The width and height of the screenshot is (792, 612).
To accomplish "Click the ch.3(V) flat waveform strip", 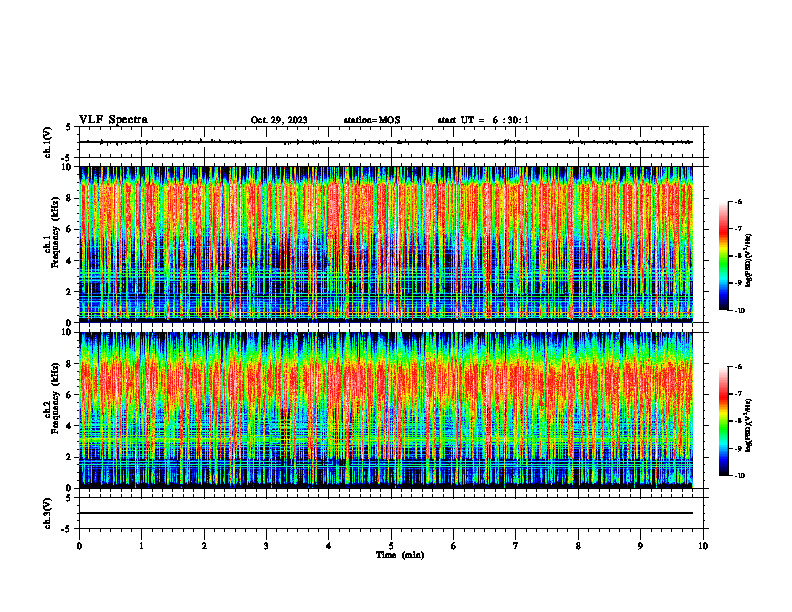I will pos(391,513).
